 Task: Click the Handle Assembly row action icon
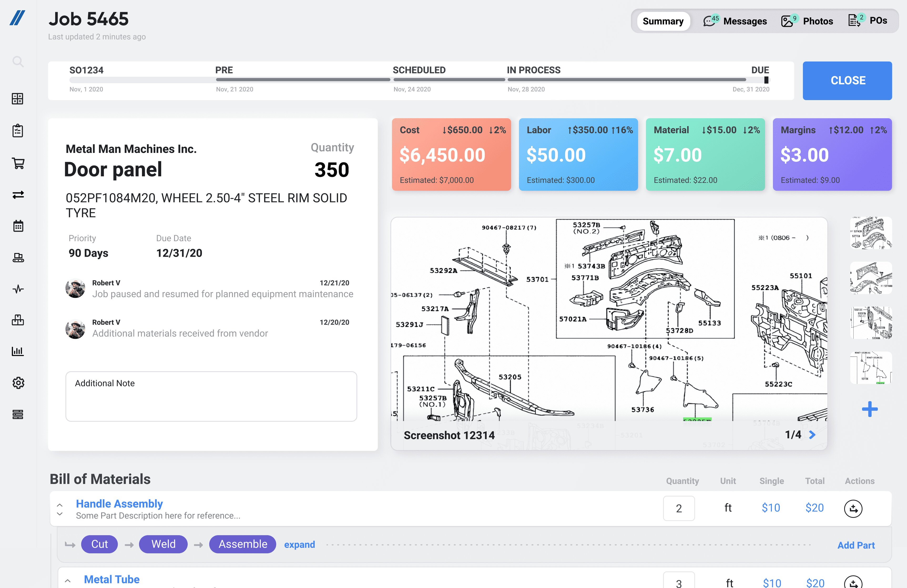point(853,508)
